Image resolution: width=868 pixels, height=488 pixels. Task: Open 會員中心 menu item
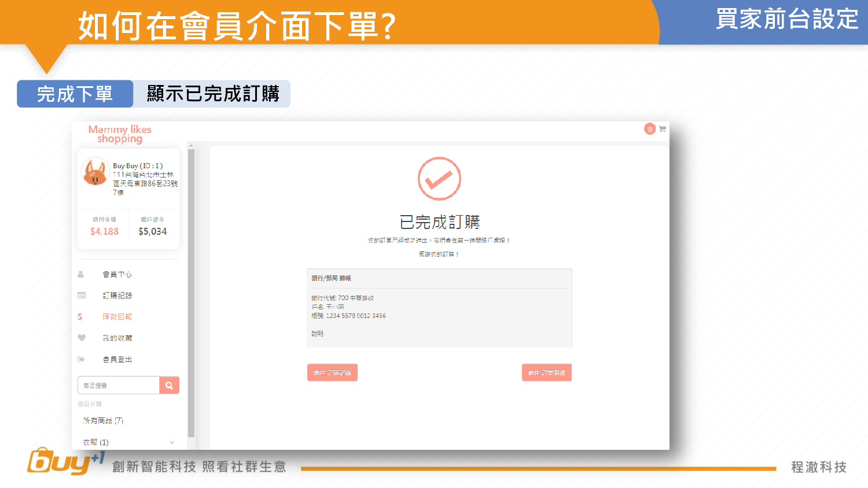(117, 275)
